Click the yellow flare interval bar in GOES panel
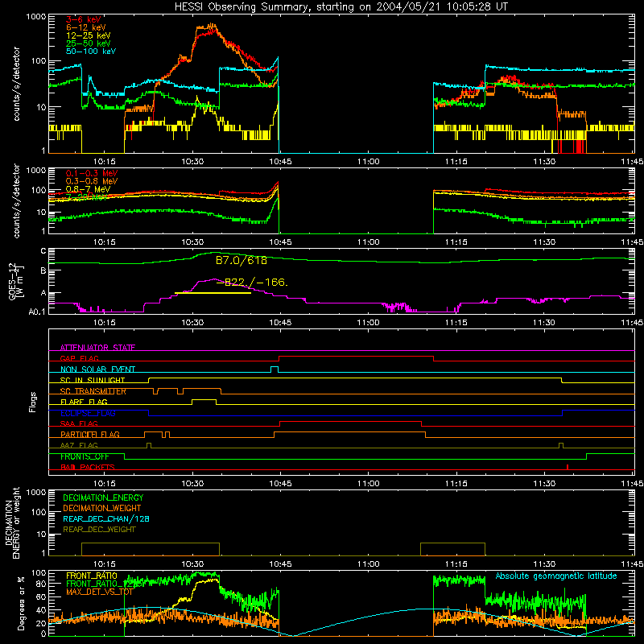Image resolution: width=644 pixels, height=644 pixels. click(213, 293)
